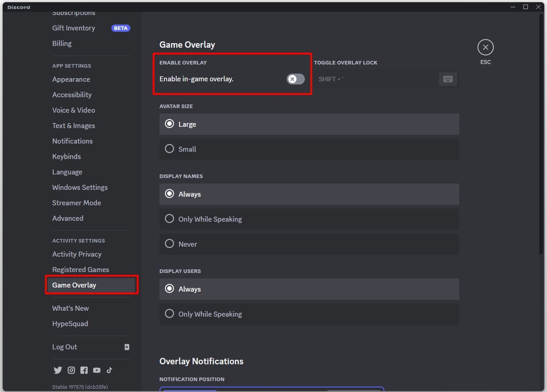This screenshot has width=547, height=392.
Task: Click the TikTok icon in sidebar
Action: pyautogui.click(x=109, y=370)
